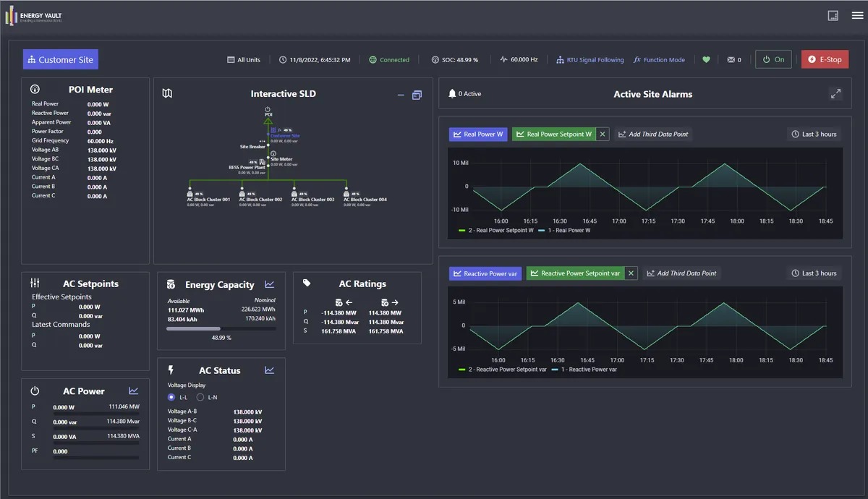The image size is (868, 499).
Task: Open the Function Mode selector
Action: pyautogui.click(x=659, y=60)
